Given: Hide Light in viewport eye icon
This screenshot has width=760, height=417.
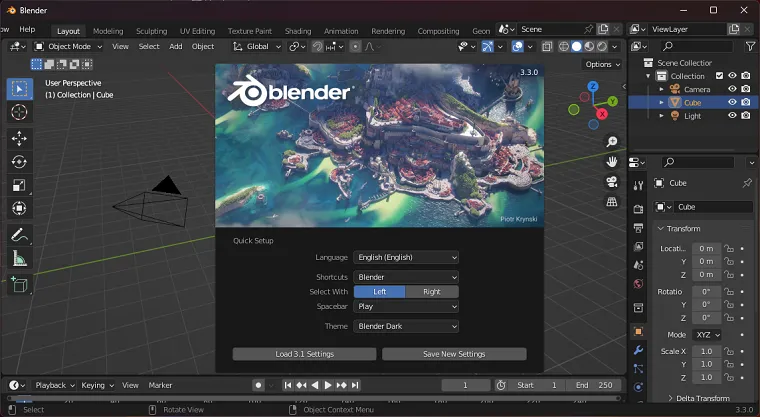Looking at the screenshot, I should coord(732,115).
